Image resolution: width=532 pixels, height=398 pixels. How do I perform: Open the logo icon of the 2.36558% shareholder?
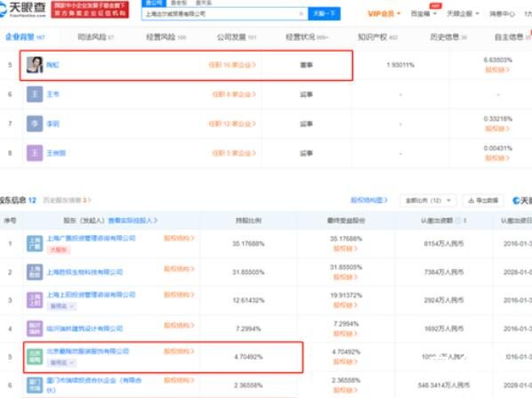tap(35, 386)
